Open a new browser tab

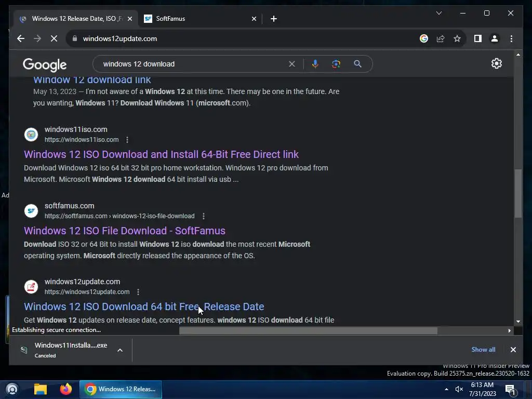click(274, 19)
